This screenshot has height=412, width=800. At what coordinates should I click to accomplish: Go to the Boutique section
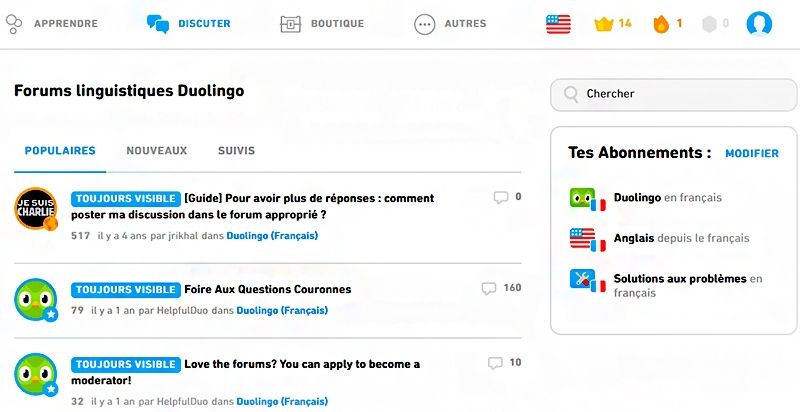click(x=322, y=23)
